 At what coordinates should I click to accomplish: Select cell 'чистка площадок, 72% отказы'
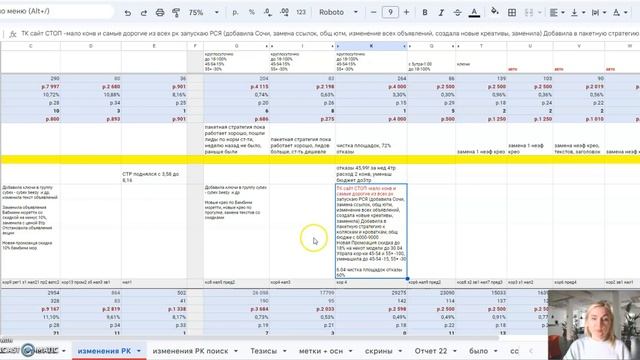coord(371,139)
